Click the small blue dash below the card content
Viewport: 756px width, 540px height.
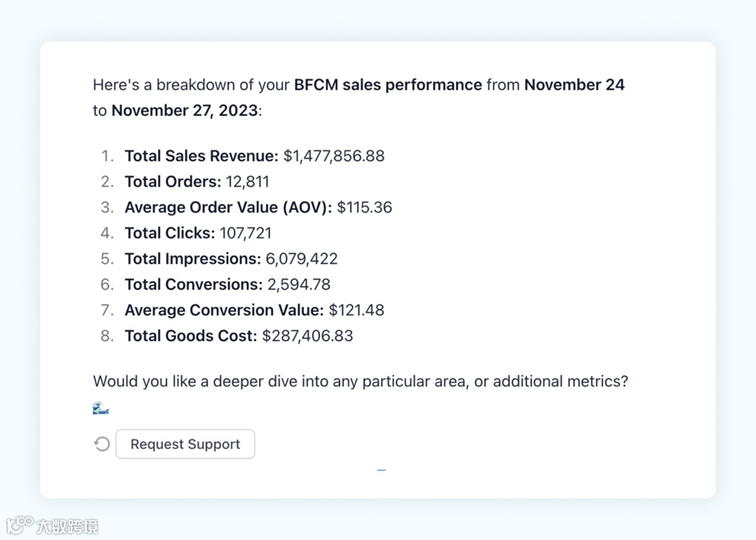click(x=381, y=470)
